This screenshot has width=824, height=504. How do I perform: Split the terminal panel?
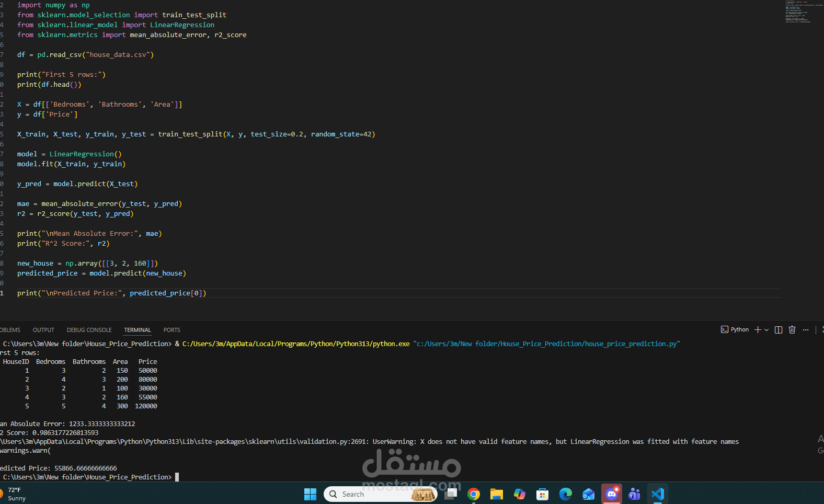pos(779,329)
